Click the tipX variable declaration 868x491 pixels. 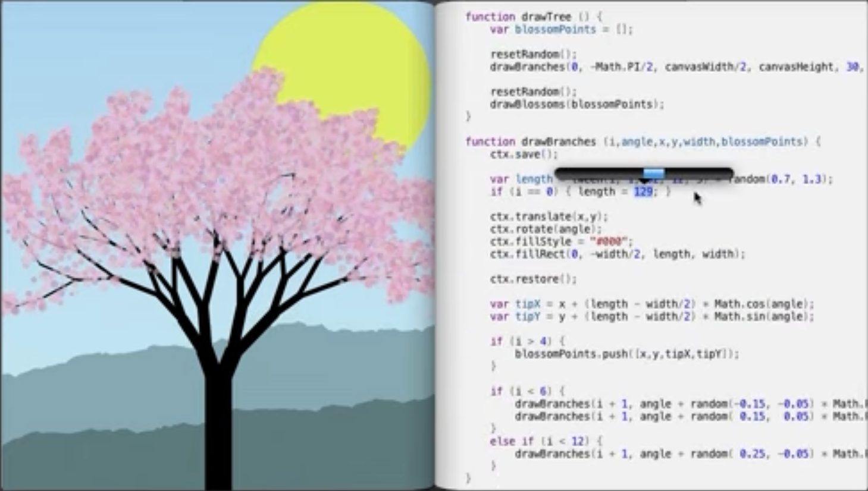(528, 304)
